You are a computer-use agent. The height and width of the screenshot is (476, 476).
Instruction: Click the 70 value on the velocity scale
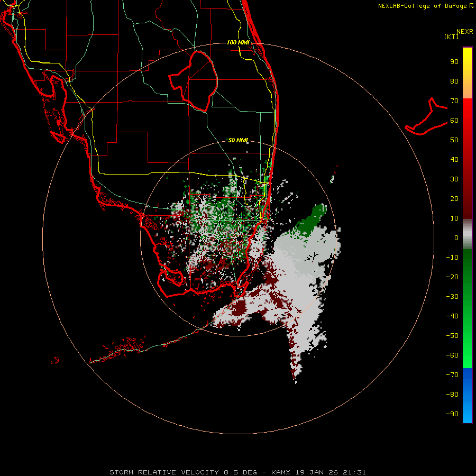pos(454,101)
